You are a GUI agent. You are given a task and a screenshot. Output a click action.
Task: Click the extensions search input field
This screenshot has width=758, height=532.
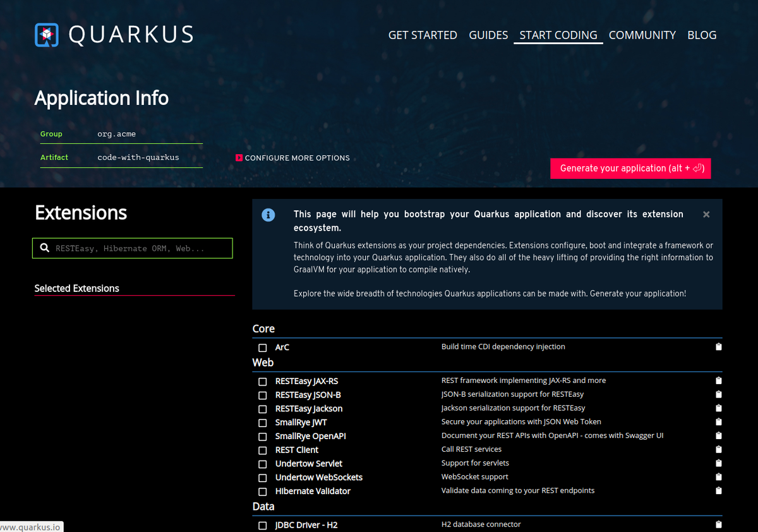pos(133,248)
